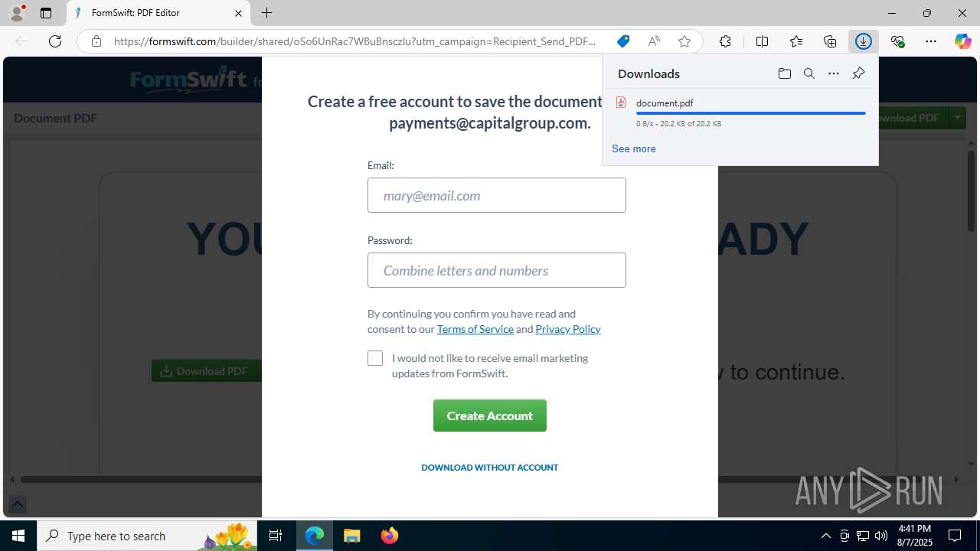Open the Extensions puzzle icon
980x551 pixels.
pyautogui.click(x=725, y=41)
